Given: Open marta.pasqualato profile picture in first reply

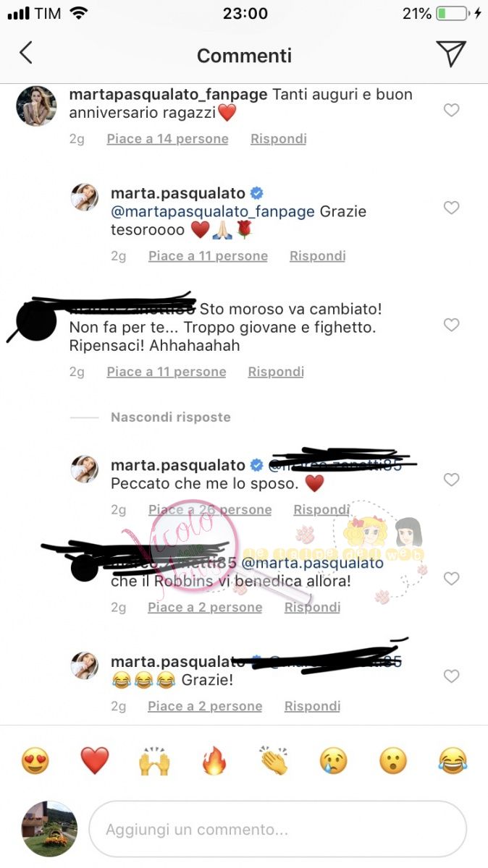Looking at the screenshot, I should pyautogui.click(x=84, y=197).
